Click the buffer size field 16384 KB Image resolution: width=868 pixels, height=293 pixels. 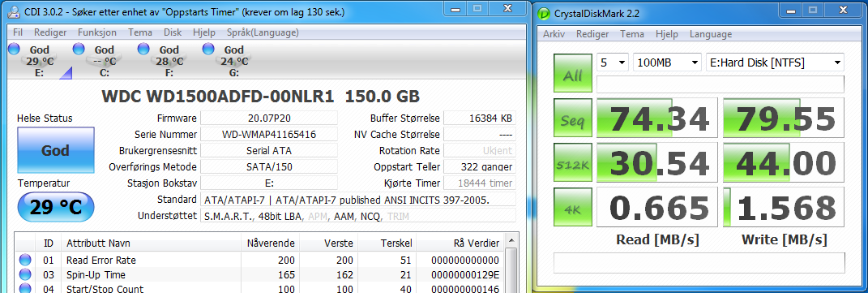point(480,118)
